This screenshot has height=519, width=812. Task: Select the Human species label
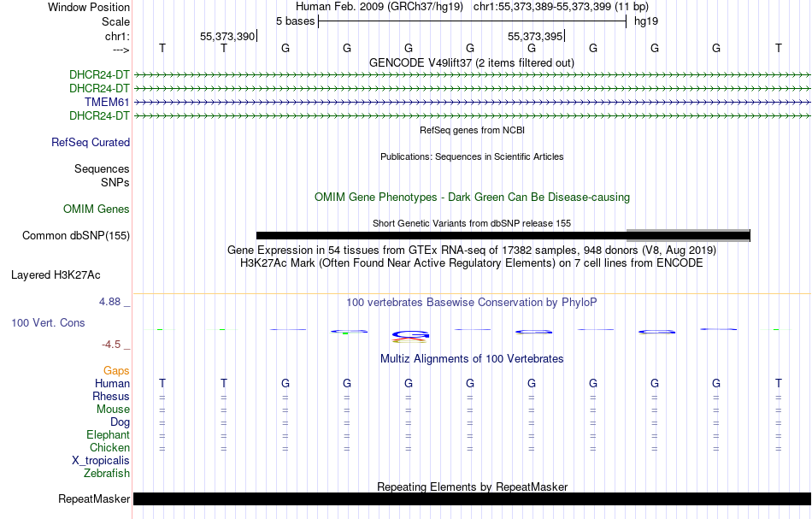[x=112, y=383]
